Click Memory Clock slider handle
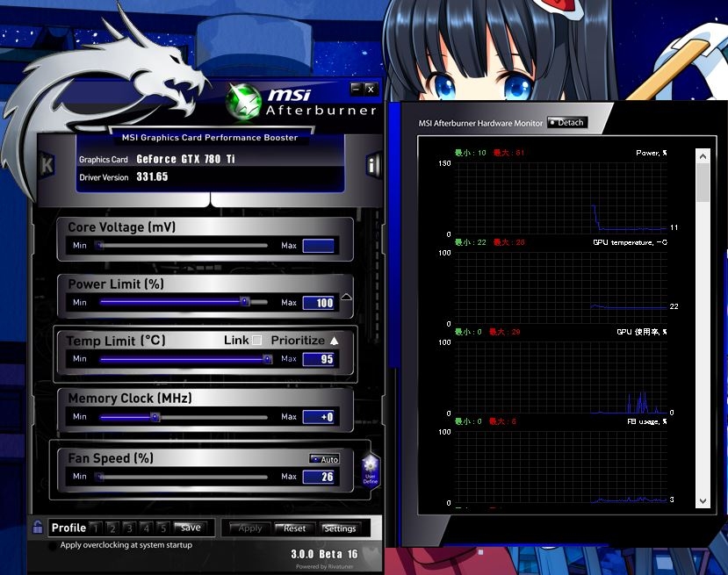 155,417
